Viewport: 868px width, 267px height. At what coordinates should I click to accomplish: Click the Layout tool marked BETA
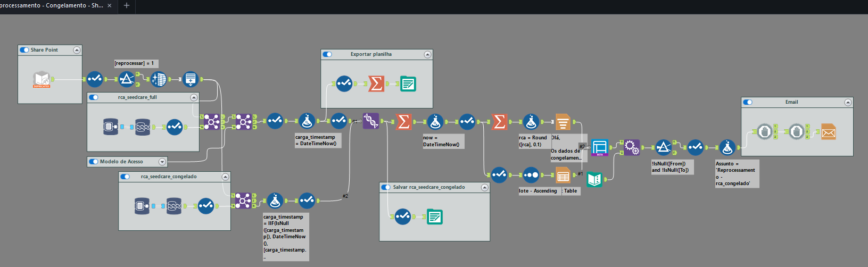tap(600, 147)
